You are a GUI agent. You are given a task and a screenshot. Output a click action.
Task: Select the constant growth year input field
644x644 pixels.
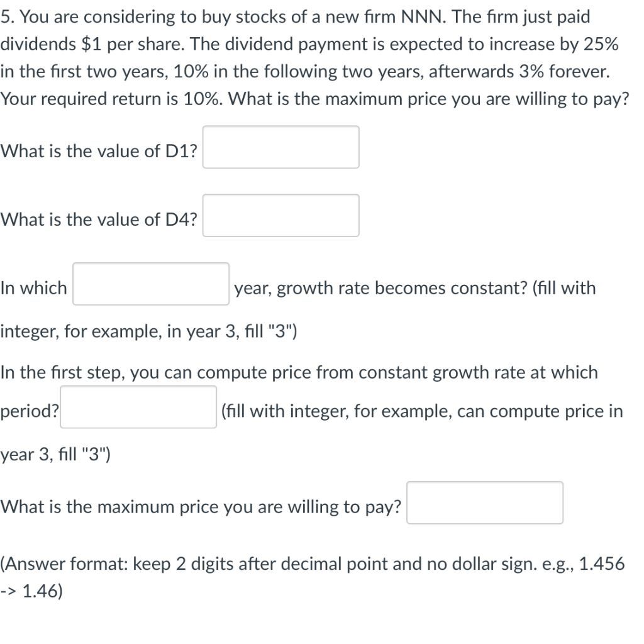pyautogui.click(x=150, y=284)
